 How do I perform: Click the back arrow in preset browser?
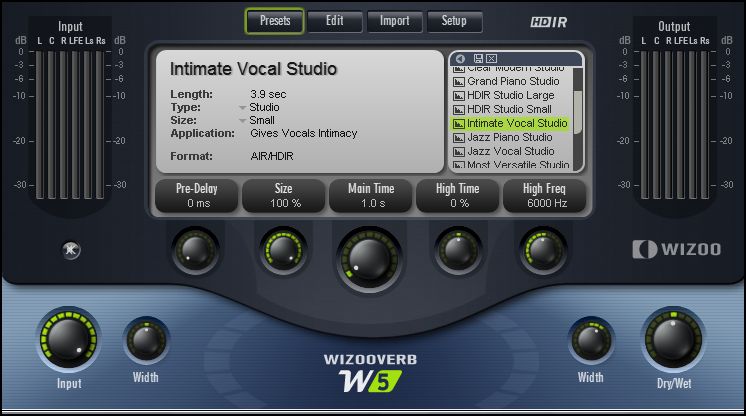click(460, 59)
